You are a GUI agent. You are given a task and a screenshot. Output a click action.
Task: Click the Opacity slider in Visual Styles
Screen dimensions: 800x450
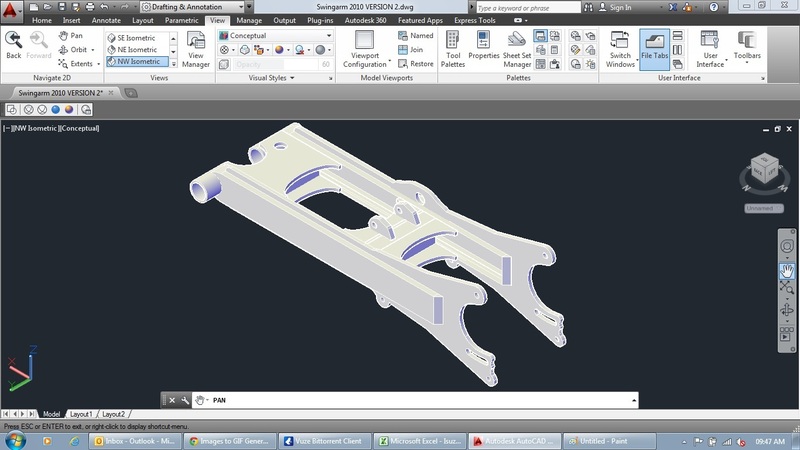point(276,64)
